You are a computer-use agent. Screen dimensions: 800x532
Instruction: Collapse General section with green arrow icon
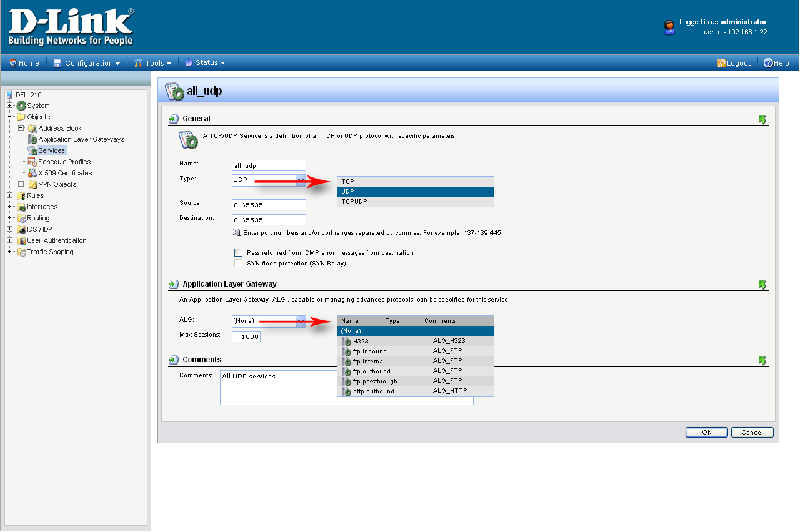pyautogui.click(x=762, y=119)
